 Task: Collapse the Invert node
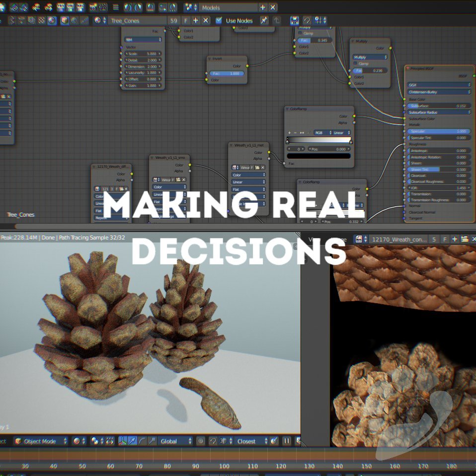pyautogui.click(x=210, y=59)
